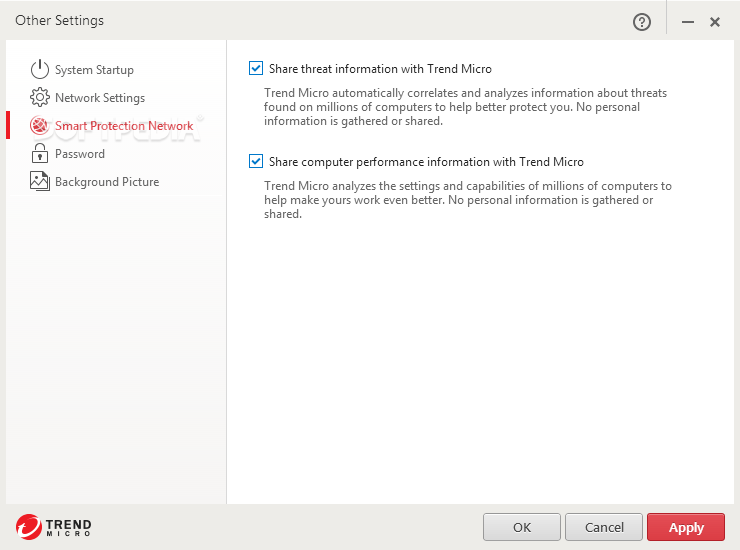This screenshot has width=740, height=550.
Task: Click the Network Settings gear icon
Action: coord(40,97)
